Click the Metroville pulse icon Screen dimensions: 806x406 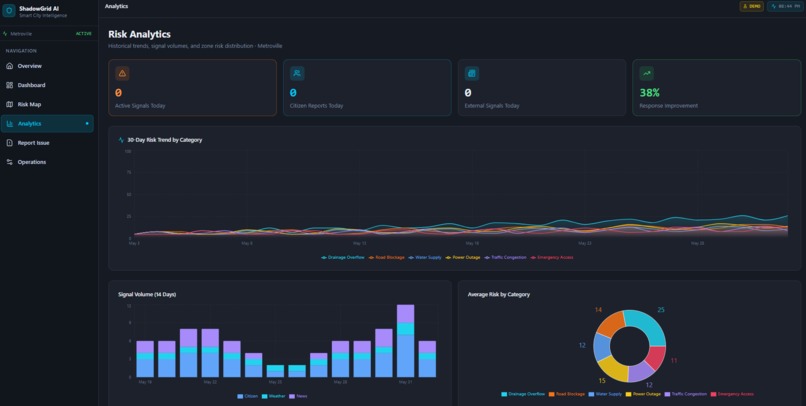5,34
